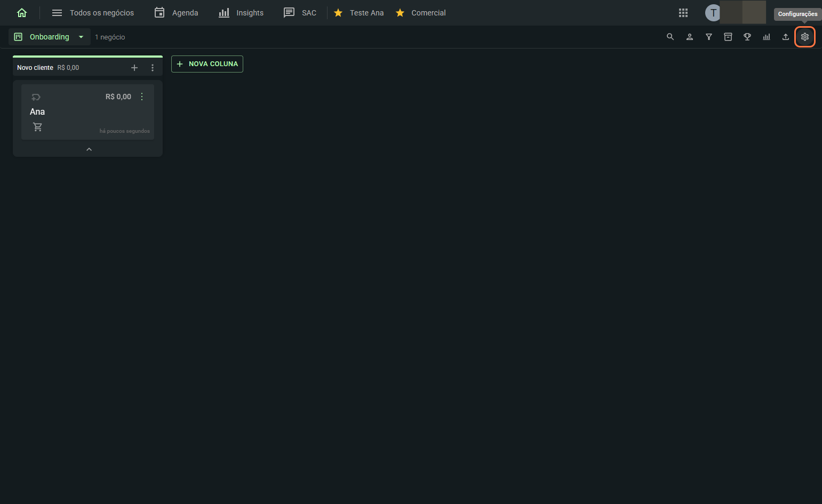This screenshot has width=822, height=504.
Task: Click the upload export icon
Action: pyautogui.click(x=786, y=37)
